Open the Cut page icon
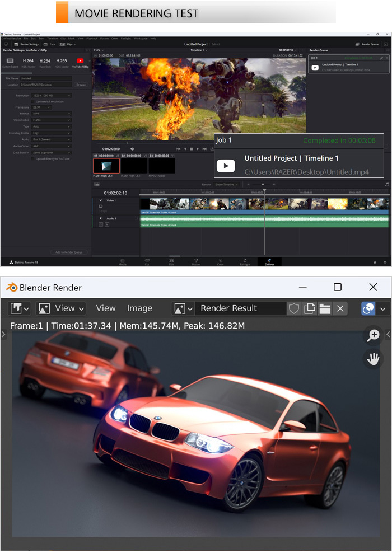392x553 pixels. tap(147, 262)
